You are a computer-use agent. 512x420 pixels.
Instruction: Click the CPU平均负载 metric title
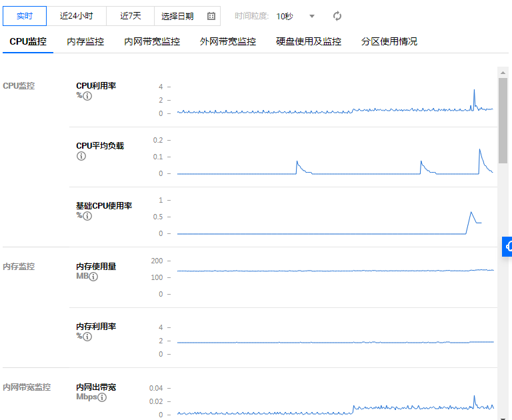click(100, 145)
